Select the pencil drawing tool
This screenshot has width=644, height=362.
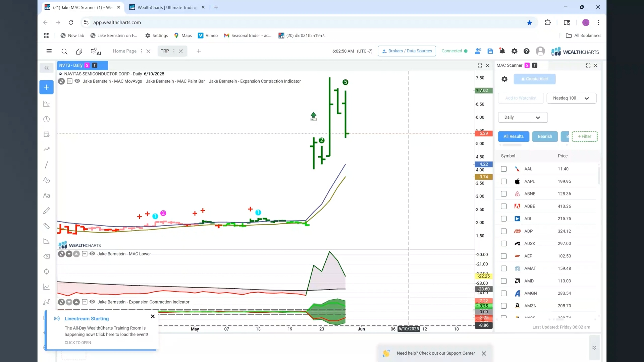[47, 210]
